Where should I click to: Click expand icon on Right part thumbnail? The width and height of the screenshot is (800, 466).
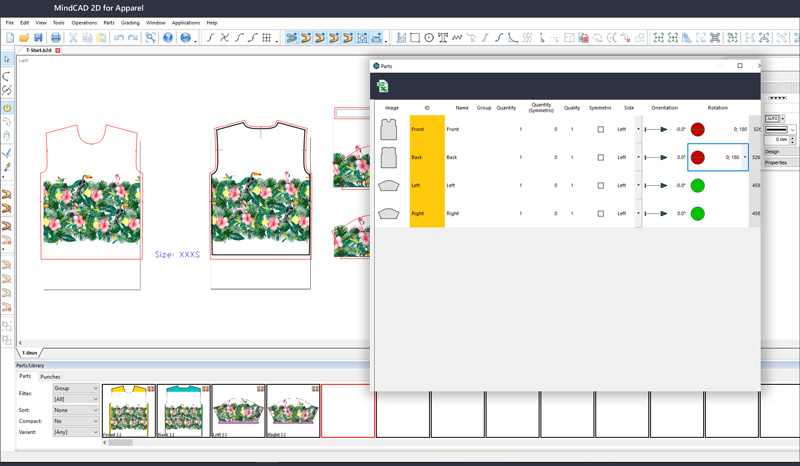(x=315, y=388)
